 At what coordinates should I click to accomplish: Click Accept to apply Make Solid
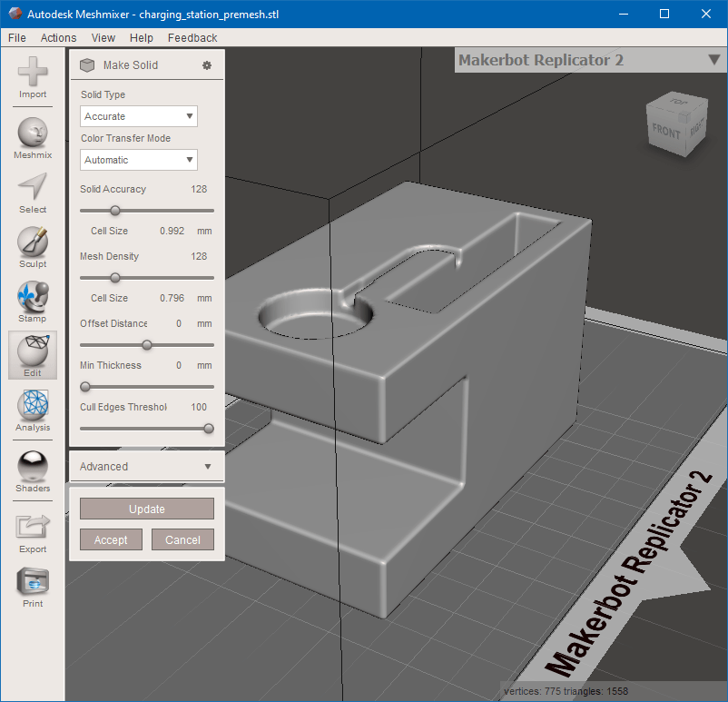pyautogui.click(x=111, y=539)
